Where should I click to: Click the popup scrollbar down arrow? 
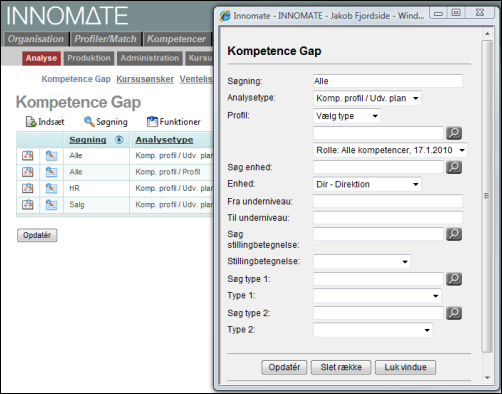tap(487, 378)
